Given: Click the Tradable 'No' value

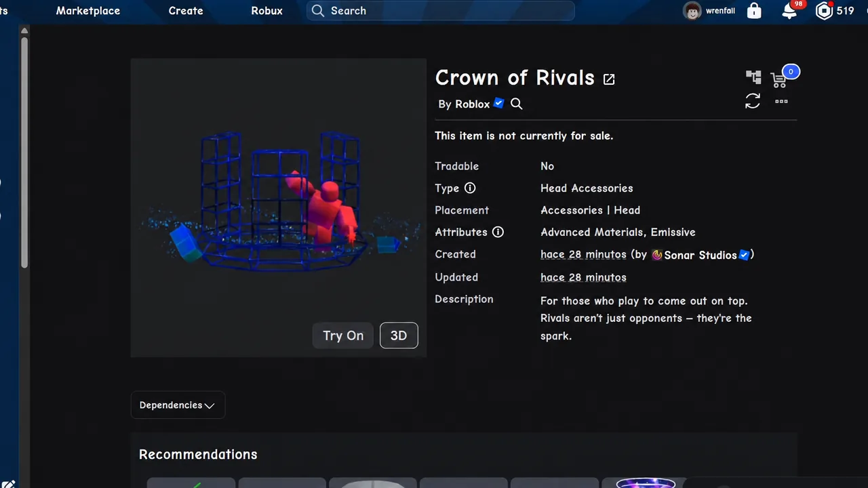Looking at the screenshot, I should [x=547, y=166].
